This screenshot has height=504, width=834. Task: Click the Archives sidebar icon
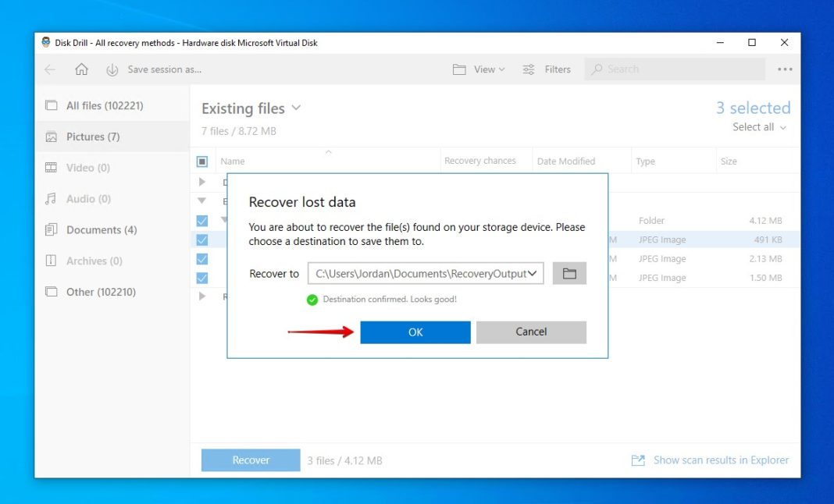[51, 261]
